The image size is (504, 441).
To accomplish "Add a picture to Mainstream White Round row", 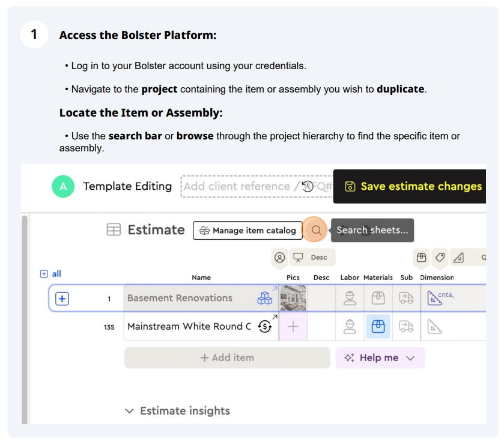I will coord(293,327).
